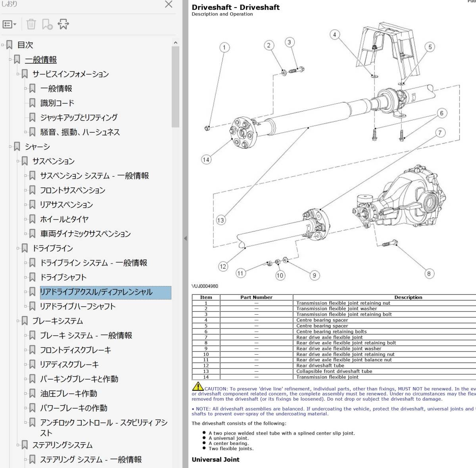This screenshot has height=468, width=476.
Task: Click the add new bookmark icon
Action: 47,25
